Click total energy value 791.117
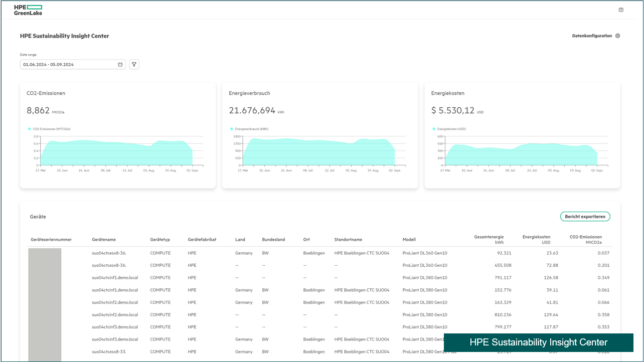The height and width of the screenshot is (362, 644). tap(503, 278)
